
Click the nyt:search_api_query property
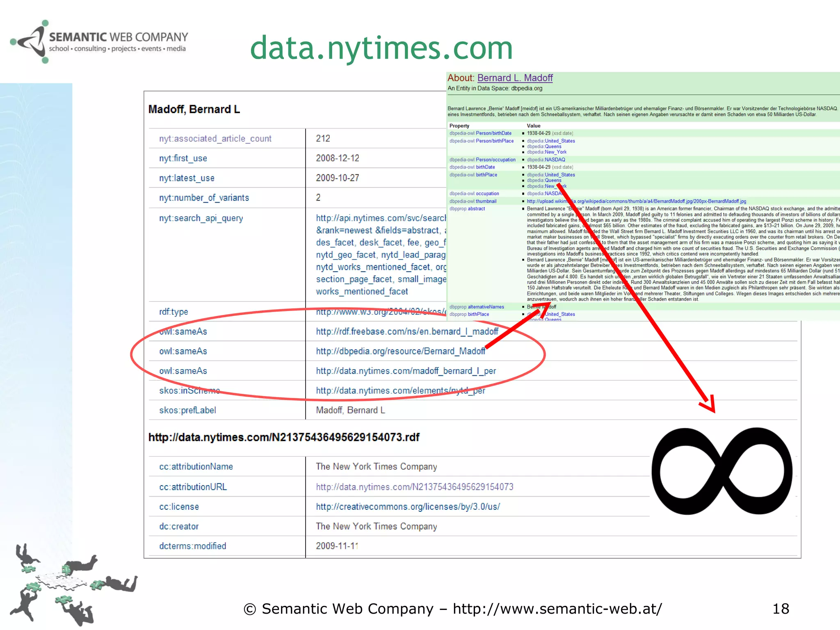tap(201, 218)
